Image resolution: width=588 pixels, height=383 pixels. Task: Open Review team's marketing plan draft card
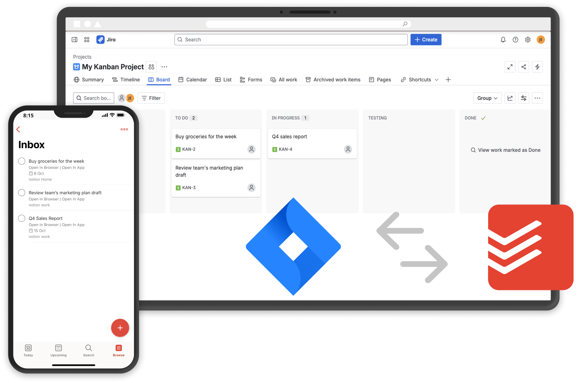point(216,178)
